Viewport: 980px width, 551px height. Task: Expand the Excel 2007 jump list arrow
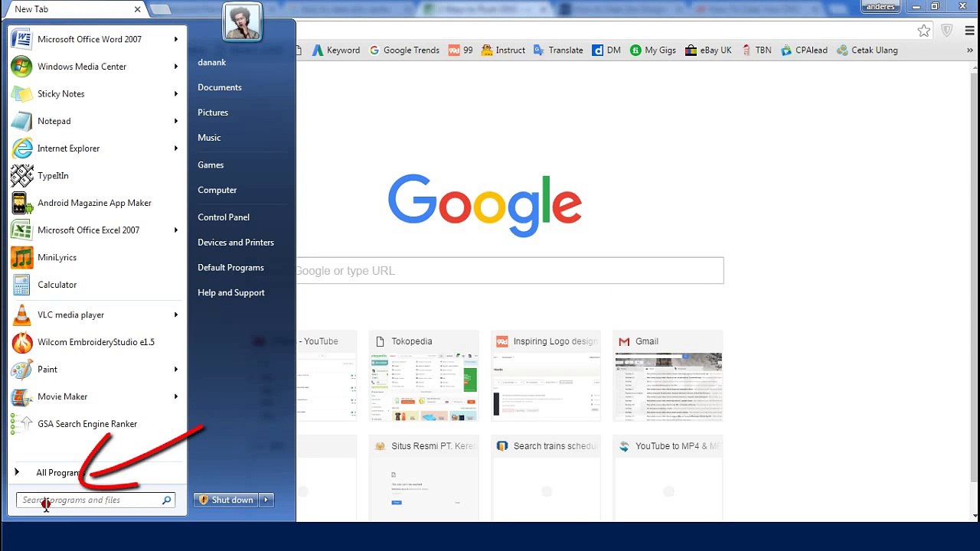pos(176,230)
